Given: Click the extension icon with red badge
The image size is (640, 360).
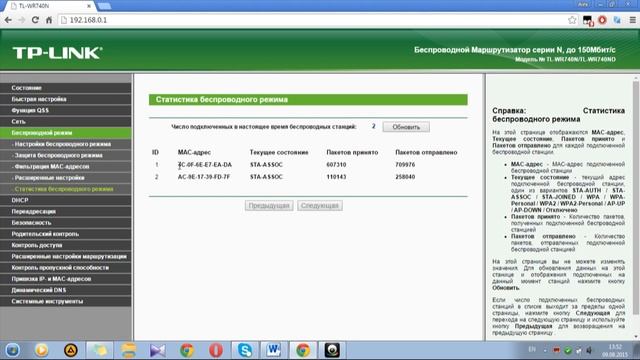Looking at the screenshot, I should (x=588, y=20).
